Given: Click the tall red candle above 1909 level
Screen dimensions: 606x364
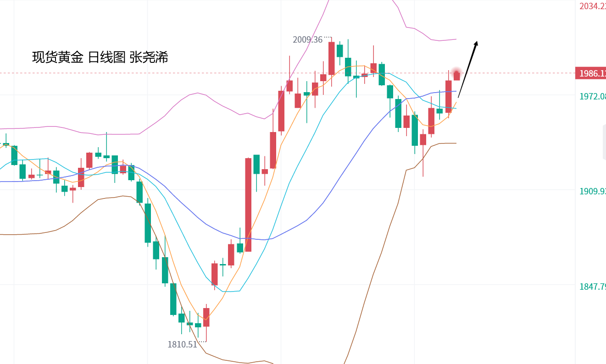Looking at the screenshot, I should (x=248, y=204).
